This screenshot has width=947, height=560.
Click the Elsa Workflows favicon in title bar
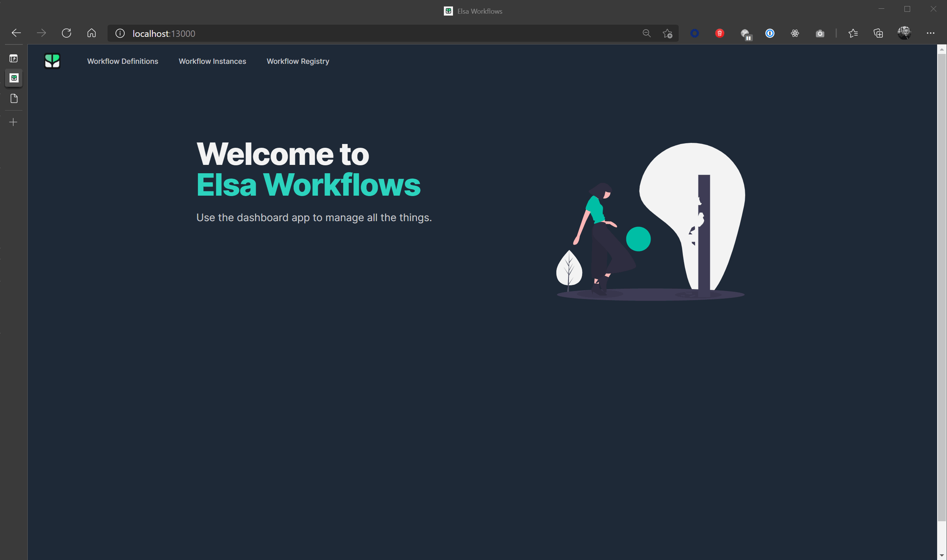[448, 11]
